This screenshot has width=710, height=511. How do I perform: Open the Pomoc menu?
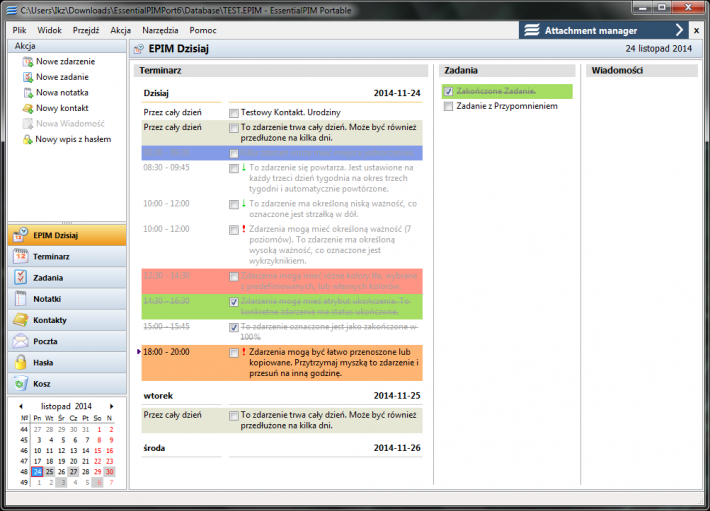click(203, 30)
